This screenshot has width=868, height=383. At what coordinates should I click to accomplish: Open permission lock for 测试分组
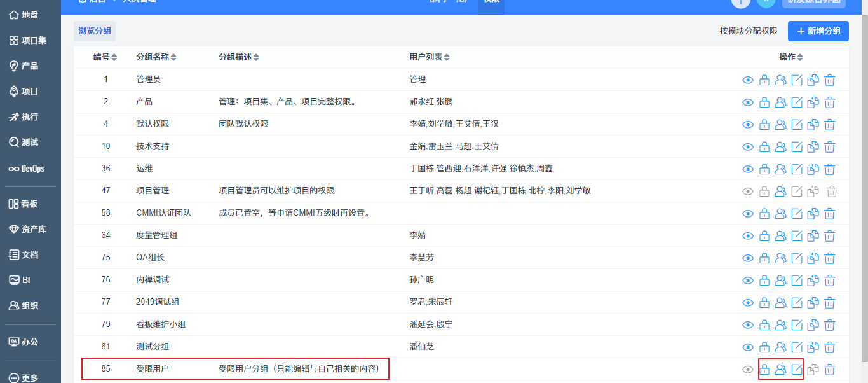(x=764, y=347)
